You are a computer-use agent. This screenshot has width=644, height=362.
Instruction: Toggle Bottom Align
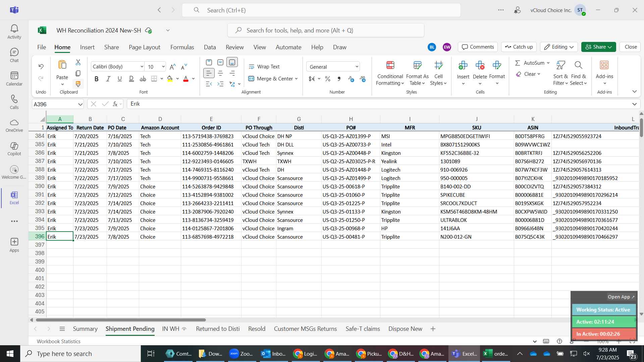(232, 62)
